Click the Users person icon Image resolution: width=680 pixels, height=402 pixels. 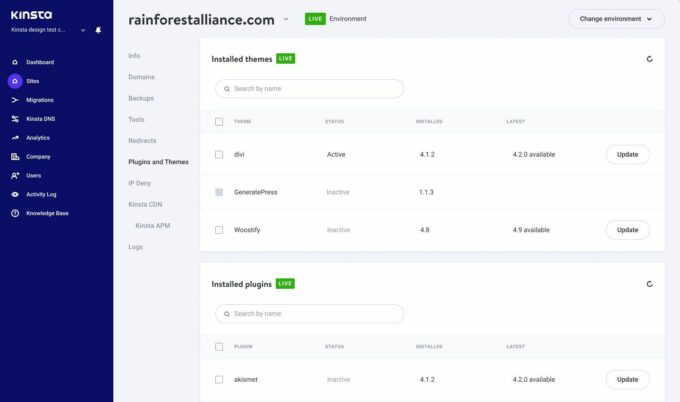[x=15, y=176]
